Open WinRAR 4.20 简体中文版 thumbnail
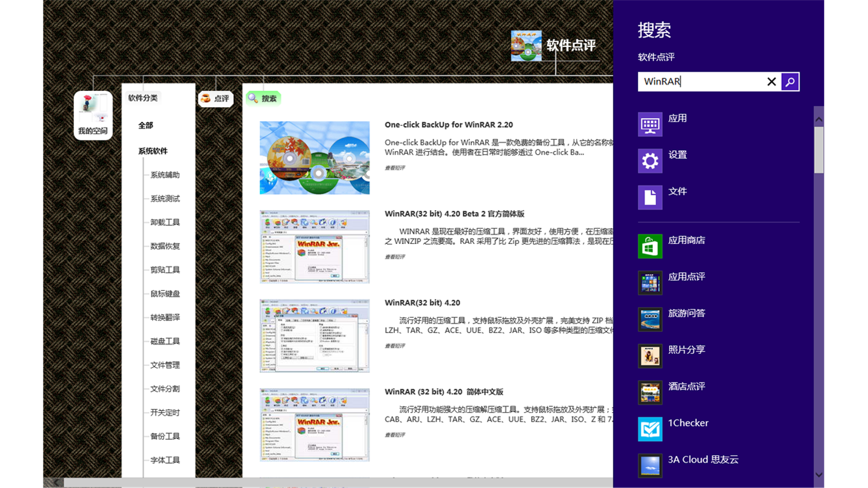Viewport: 868px width, 488px height. pyautogui.click(x=315, y=425)
